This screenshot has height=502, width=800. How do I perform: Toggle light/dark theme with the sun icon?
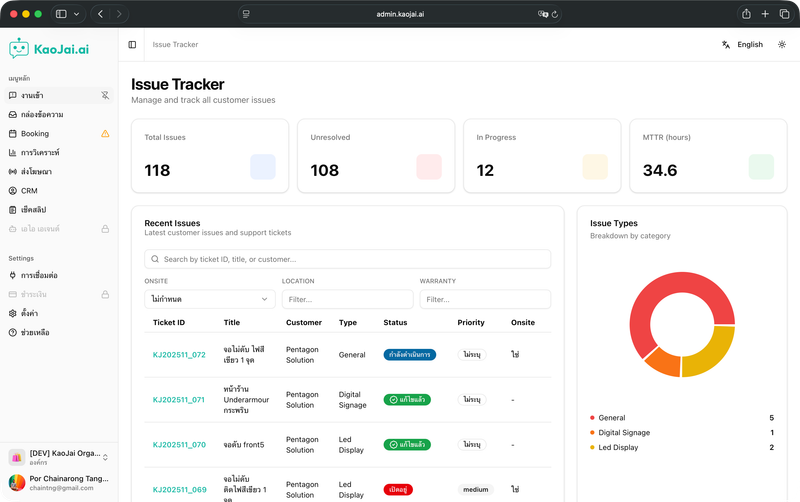point(782,45)
